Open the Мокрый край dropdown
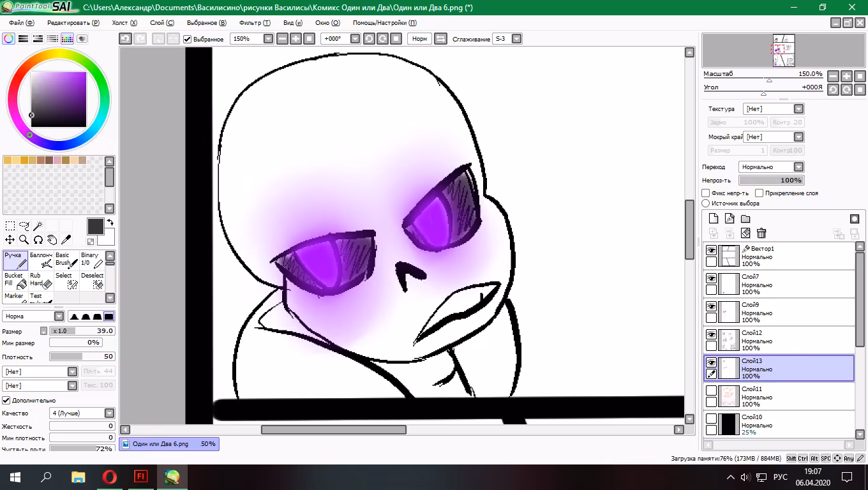Screen dimensions: 868x490 pos(798,137)
